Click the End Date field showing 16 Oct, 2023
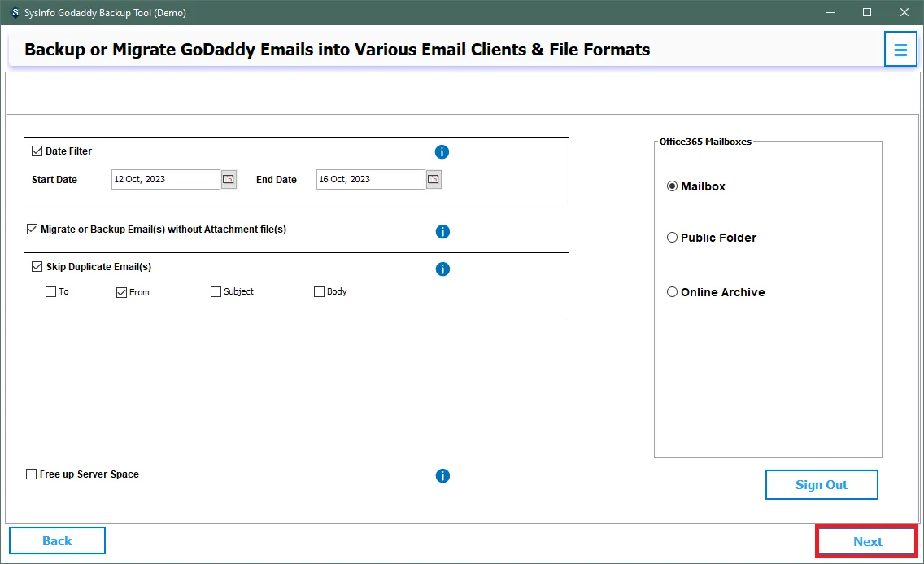 coord(371,179)
